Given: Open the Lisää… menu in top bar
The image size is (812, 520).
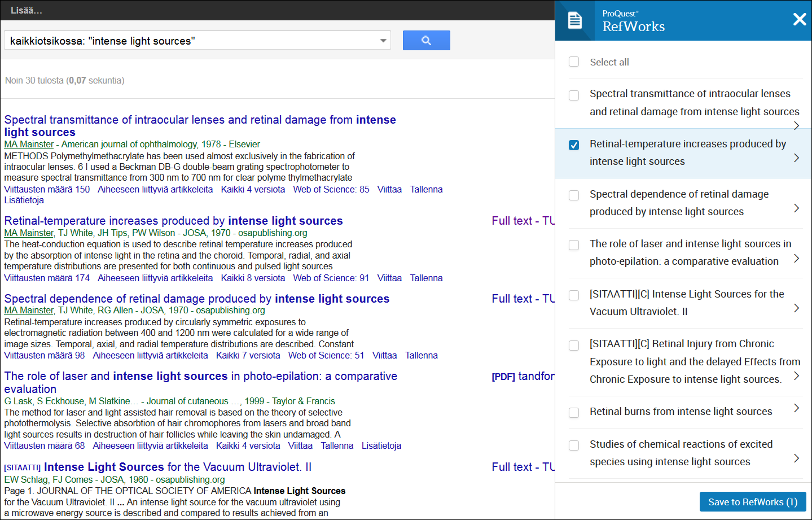Looking at the screenshot, I should (x=26, y=10).
